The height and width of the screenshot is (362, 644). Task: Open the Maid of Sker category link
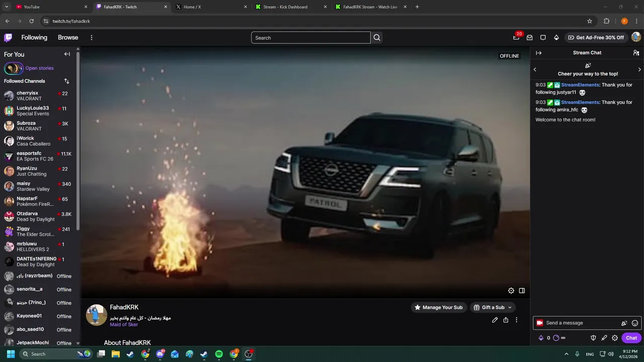click(124, 325)
